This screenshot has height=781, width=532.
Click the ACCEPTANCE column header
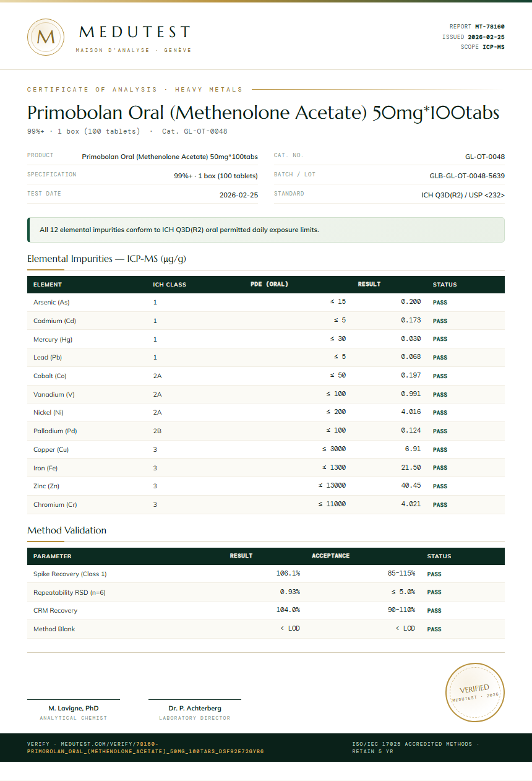tap(331, 556)
